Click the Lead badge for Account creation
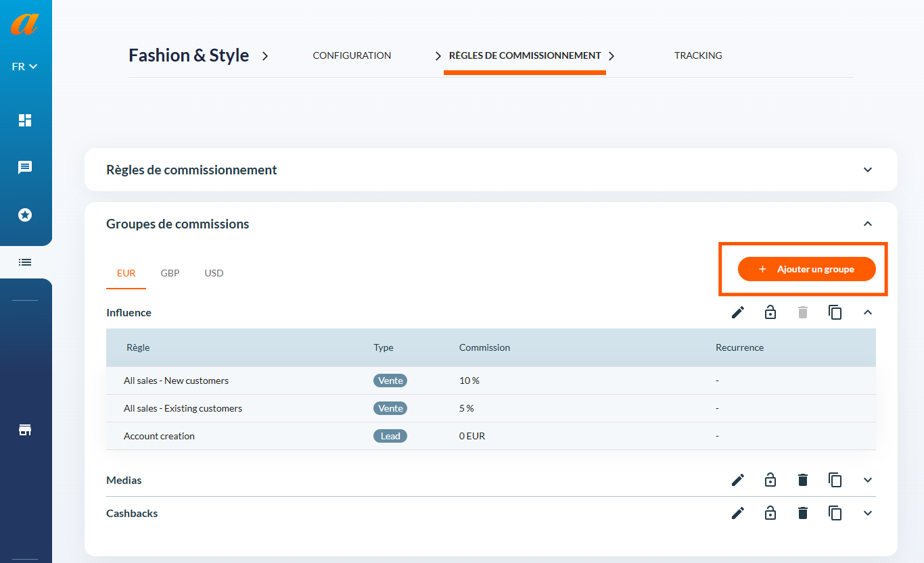 pos(390,436)
